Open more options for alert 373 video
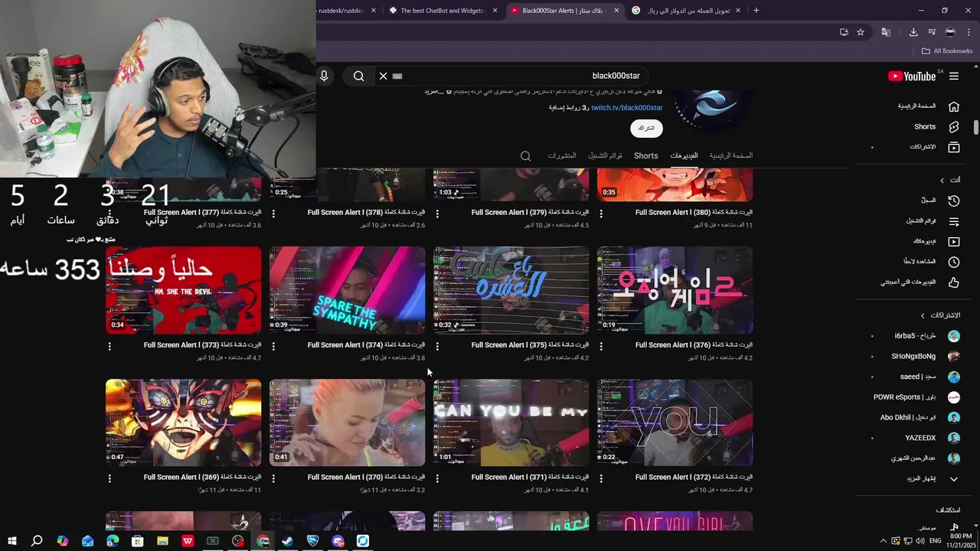Image resolution: width=980 pixels, height=551 pixels. click(x=109, y=346)
